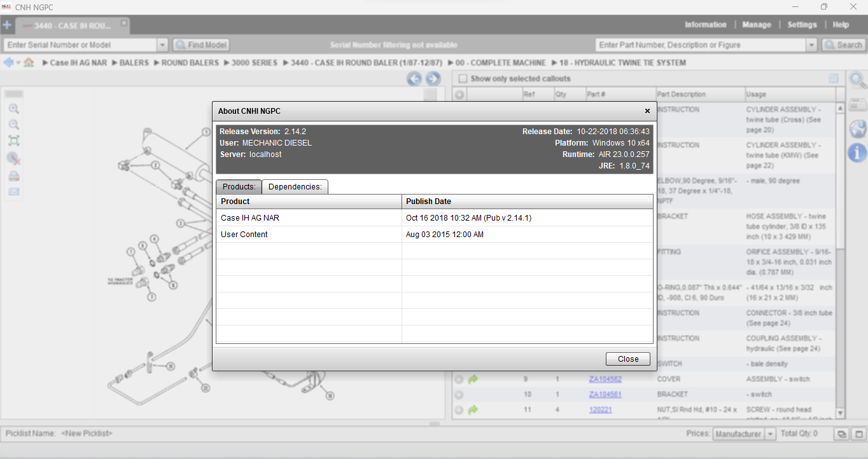
Task: Email the diagram with envelope icon
Action: tap(13, 191)
